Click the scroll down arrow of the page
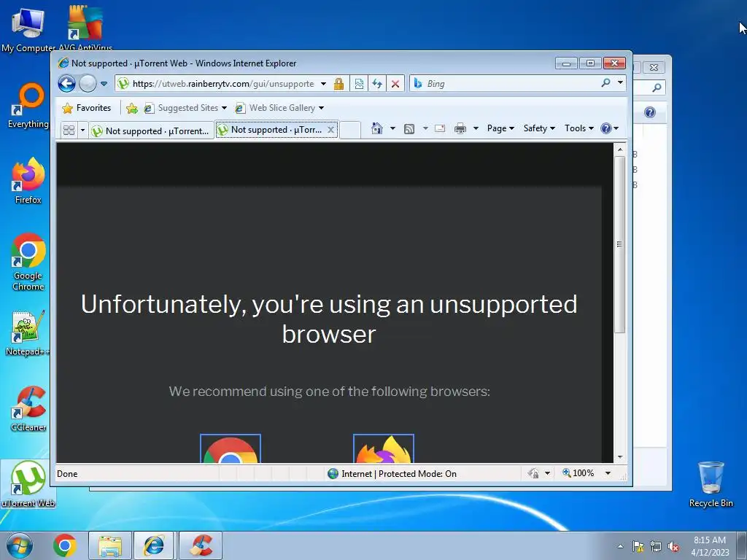 620,457
